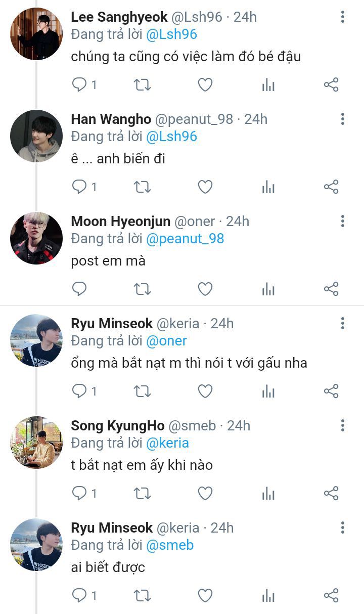Retweet Song KyungHo's tweet
Image resolution: width=364 pixels, height=614 pixels.
click(x=142, y=494)
